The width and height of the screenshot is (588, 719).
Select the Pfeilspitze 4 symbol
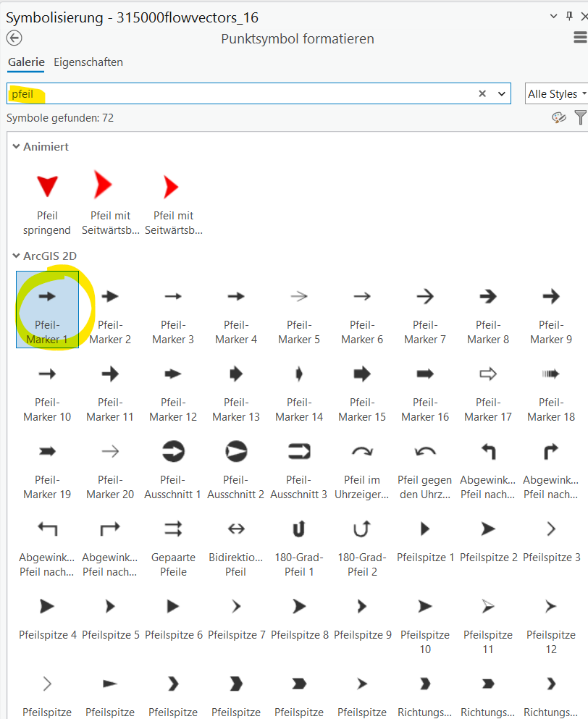[47, 620]
